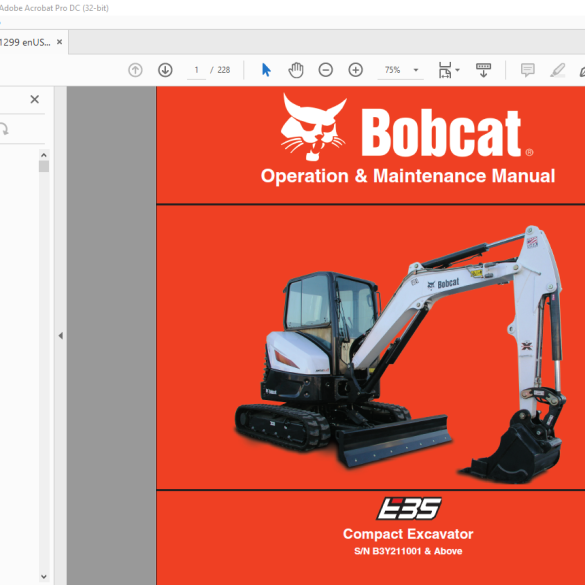Add a comment with speech-bubble icon
The width and height of the screenshot is (585, 585).
tap(528, 70)
